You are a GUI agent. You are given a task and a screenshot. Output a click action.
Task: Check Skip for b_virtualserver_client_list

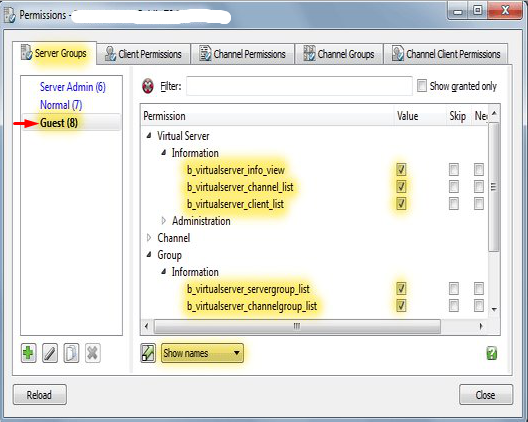454,203
